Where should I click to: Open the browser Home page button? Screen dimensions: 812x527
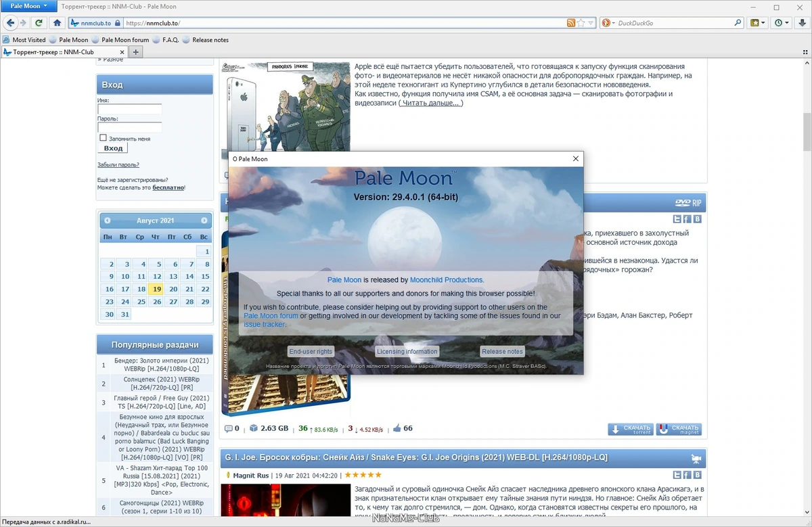tap(58, 22)
